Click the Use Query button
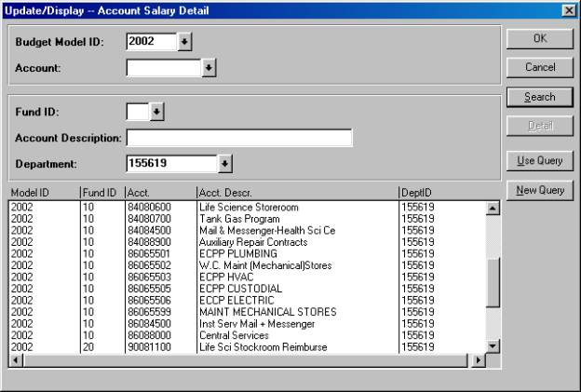The height and width of the screenshot is (392, 581). point(539,161)
